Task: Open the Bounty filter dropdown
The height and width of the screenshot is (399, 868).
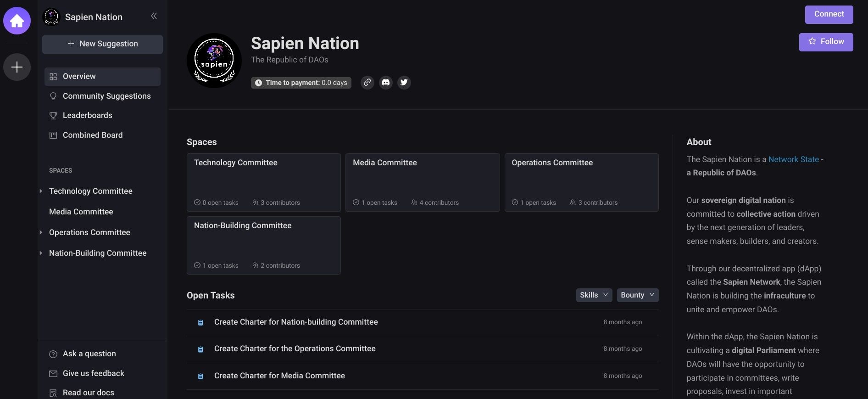Action: [637, 295]
